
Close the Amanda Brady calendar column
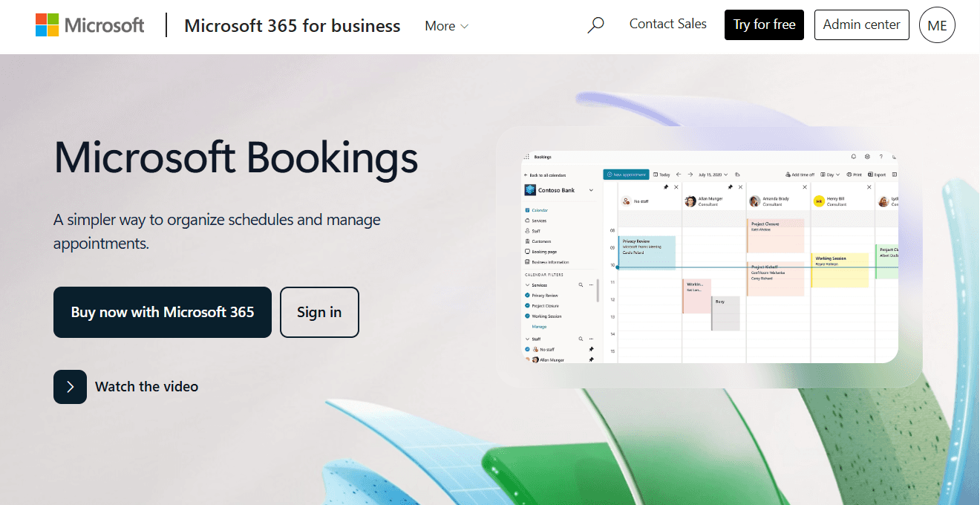coord(805,187)
